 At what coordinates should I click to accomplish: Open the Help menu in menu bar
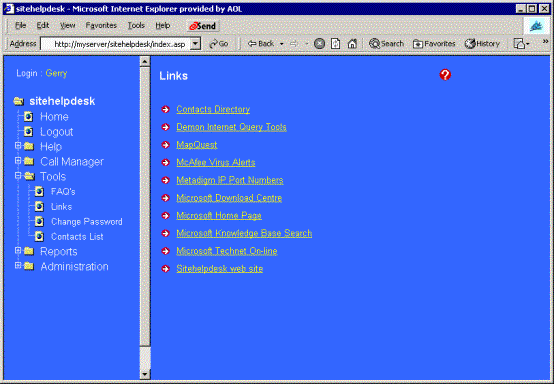point(163,25)
